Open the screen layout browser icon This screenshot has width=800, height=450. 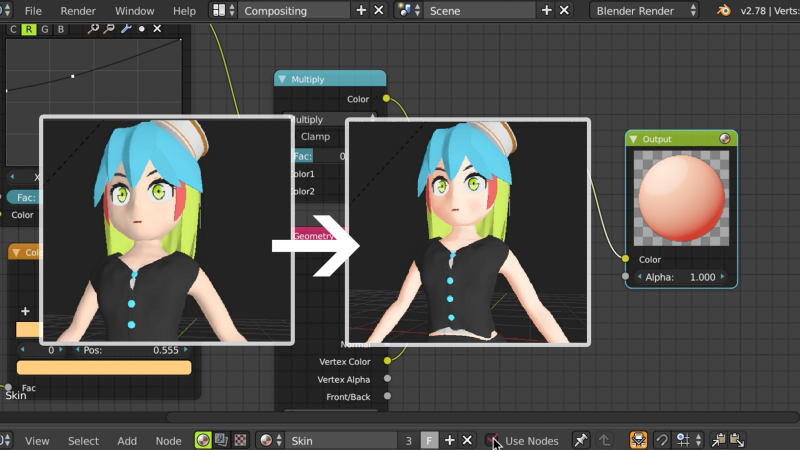[223, 10]
